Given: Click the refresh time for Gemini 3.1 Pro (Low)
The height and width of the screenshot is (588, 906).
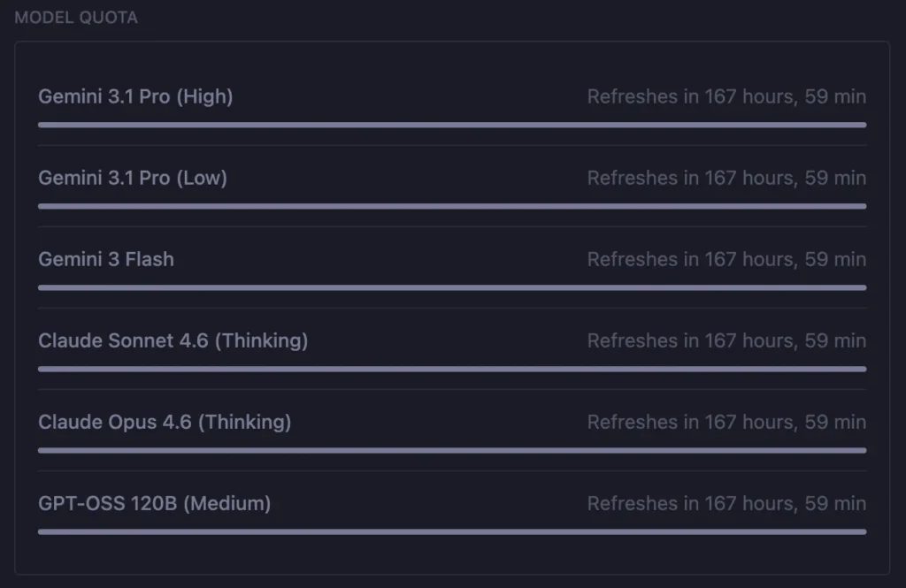Looking at the screenshot, I should 726,178.
